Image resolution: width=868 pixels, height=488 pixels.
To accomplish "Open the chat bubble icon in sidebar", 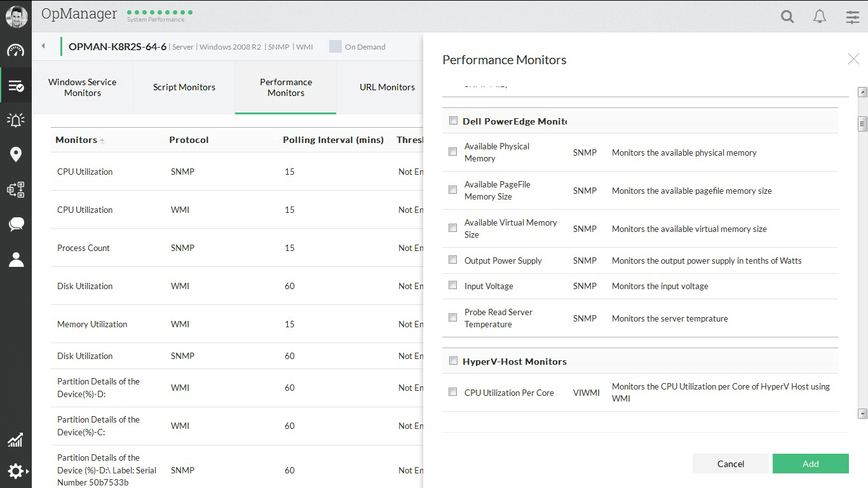I will click(16, 224).
